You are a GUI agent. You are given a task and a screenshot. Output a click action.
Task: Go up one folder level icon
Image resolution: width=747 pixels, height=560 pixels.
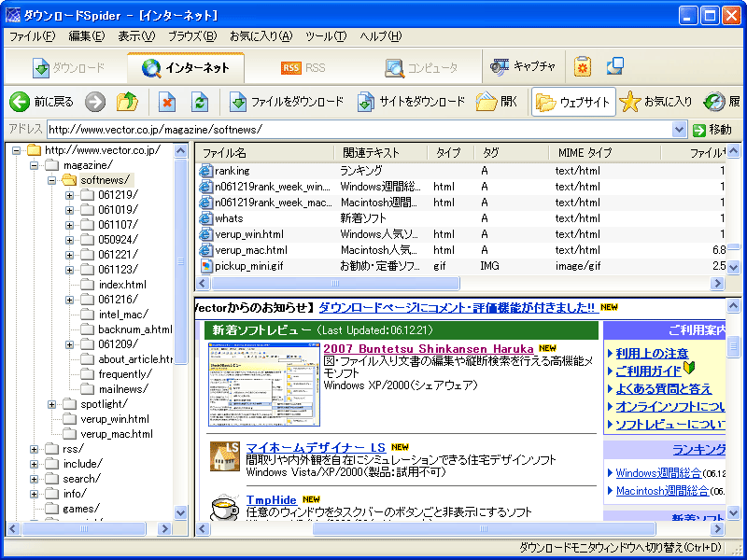(x=127, y=102)
